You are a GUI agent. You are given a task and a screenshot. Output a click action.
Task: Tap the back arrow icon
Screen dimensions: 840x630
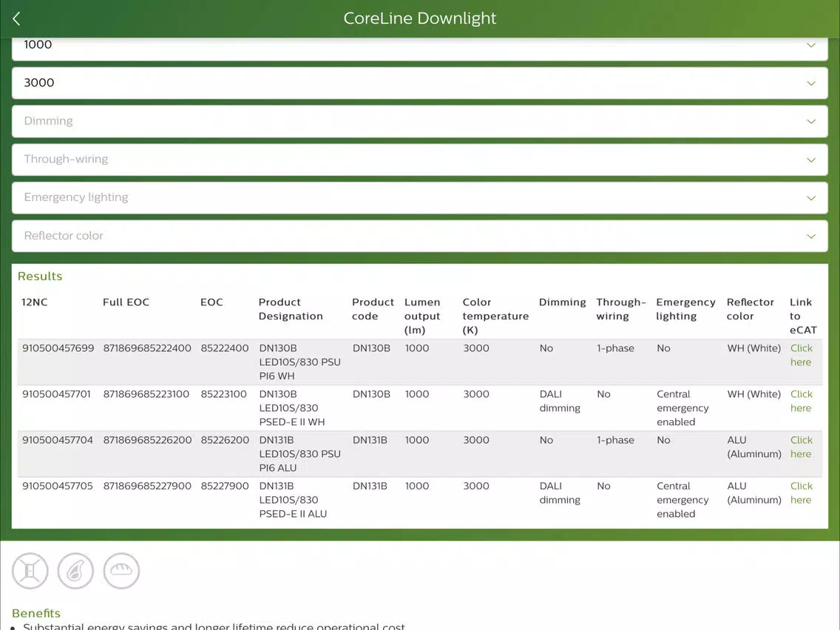pyautogui.click(x=16, y=18)
